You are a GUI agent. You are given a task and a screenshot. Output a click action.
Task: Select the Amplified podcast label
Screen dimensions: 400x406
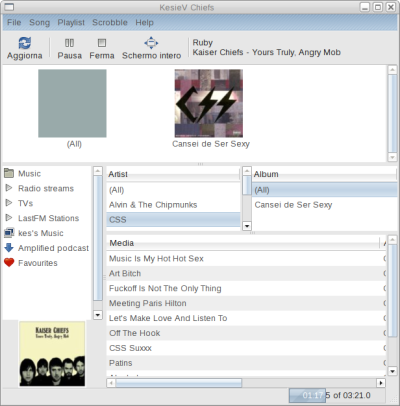click(53, 248)
